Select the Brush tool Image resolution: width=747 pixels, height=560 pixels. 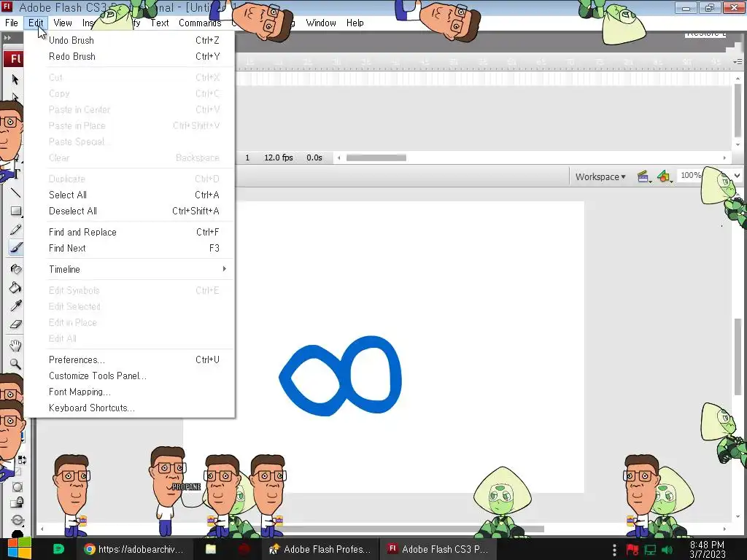coord(16,248)
